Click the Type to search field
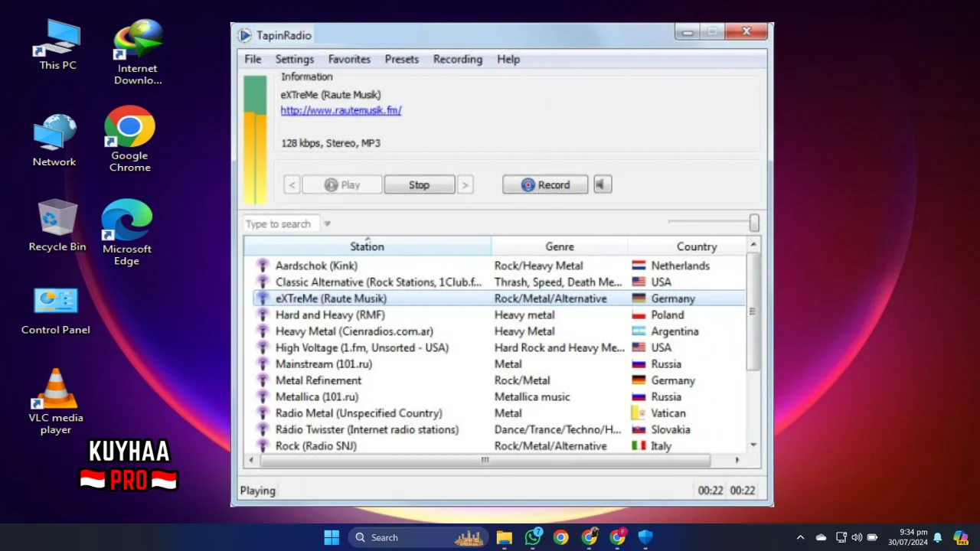This screenshot has height=551, width=980. pos(279,223)
